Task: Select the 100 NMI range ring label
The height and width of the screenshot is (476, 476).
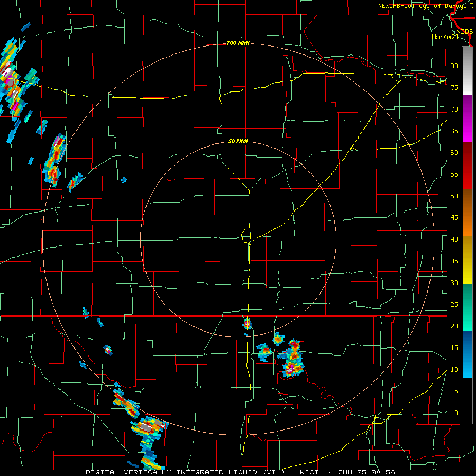Action: [238, 43]
